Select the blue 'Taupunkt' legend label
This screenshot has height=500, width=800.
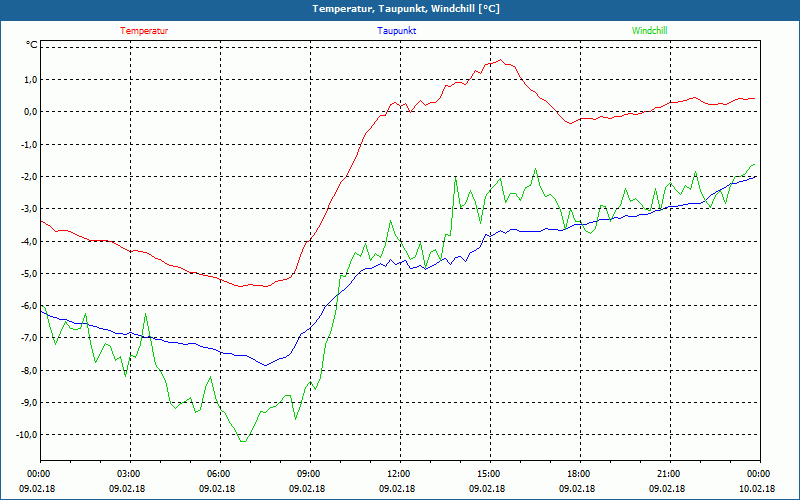click(x=396, y=31)
